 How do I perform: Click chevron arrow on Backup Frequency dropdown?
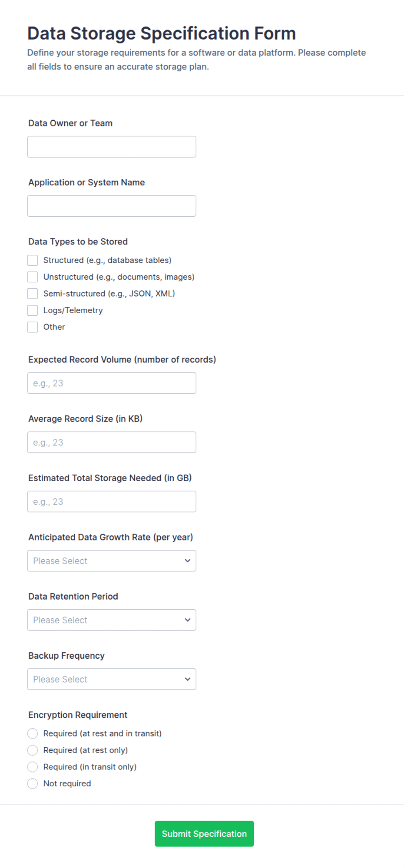coord(188,679)
